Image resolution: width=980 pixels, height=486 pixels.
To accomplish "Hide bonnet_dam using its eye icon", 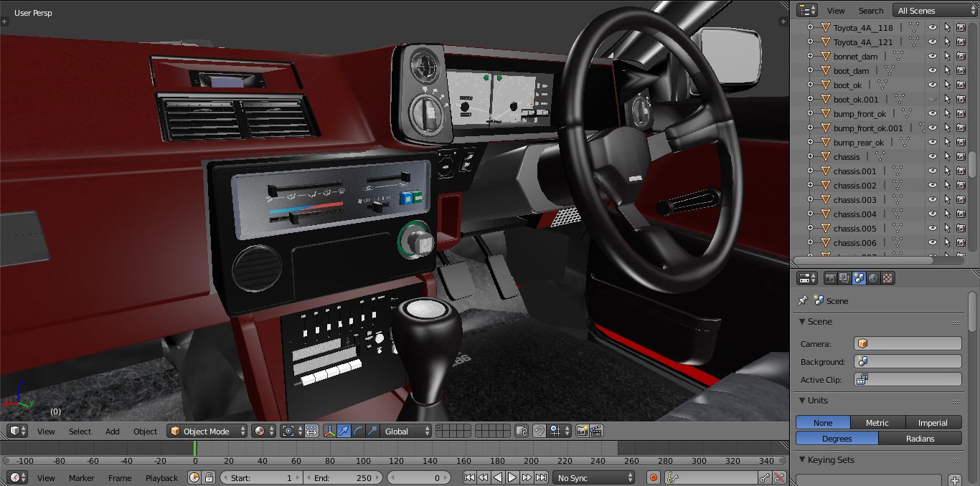I will (932, 57).
